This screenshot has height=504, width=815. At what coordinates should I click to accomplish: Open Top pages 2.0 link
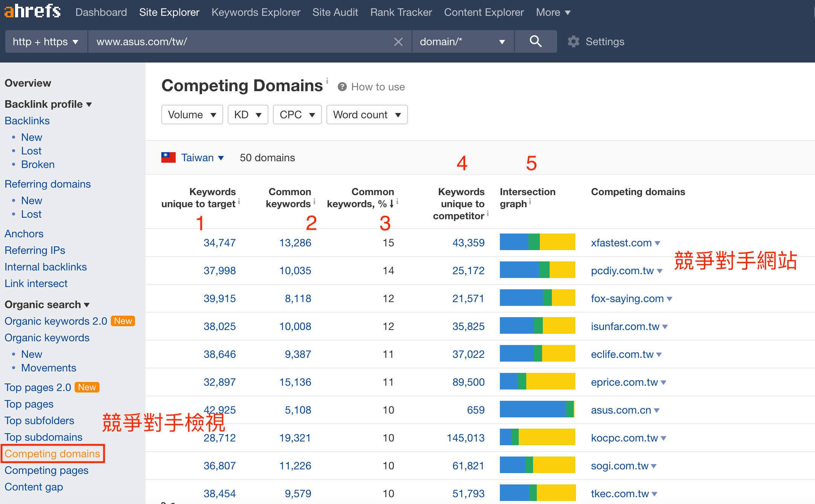(x=38, y=387)
